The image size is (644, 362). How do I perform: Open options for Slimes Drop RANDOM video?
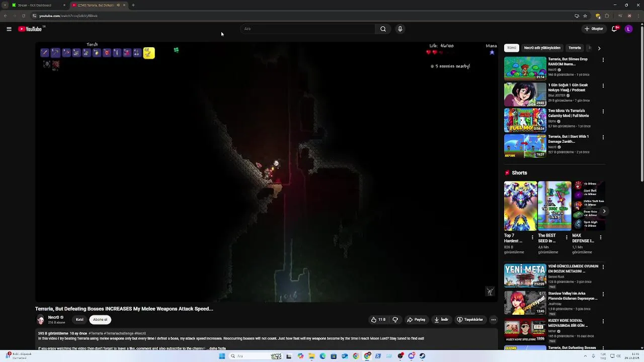click(x=603, y=60)
